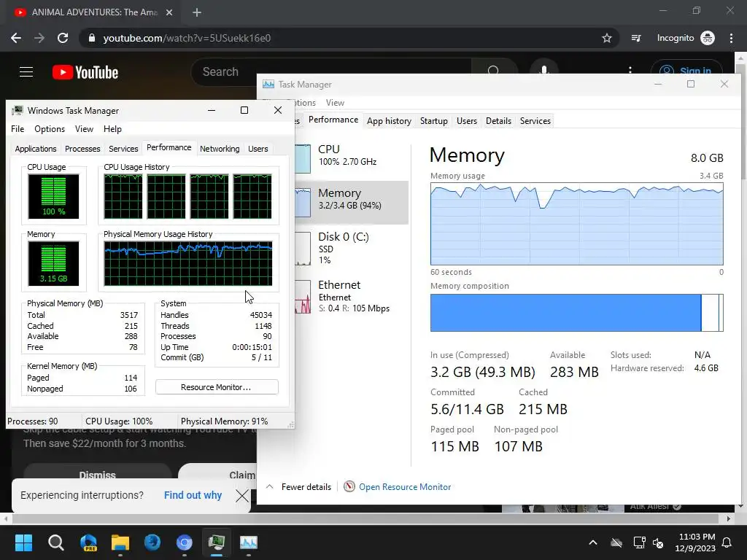747x560 pixels.
Task: Click Open Resource Monitor link
Action: 405,486
